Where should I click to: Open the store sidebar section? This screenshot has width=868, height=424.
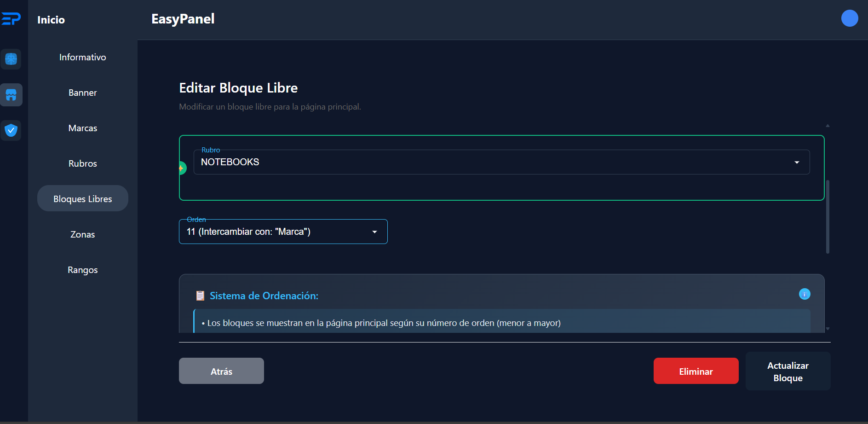(x=11, y=95)
